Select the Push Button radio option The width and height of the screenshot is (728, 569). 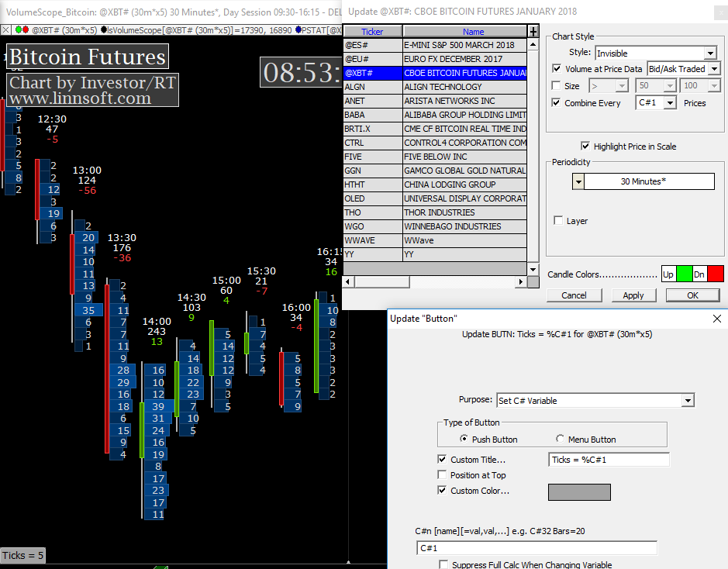464,439
